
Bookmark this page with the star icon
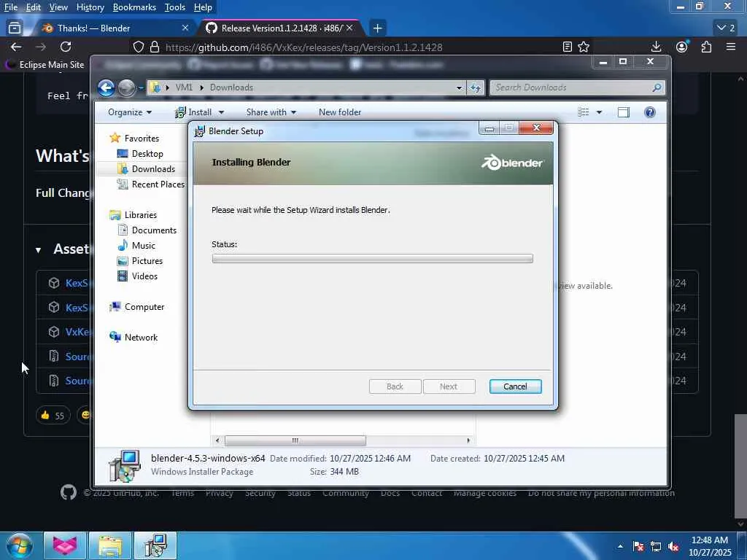pyautogui.click(x=584, y=47)
